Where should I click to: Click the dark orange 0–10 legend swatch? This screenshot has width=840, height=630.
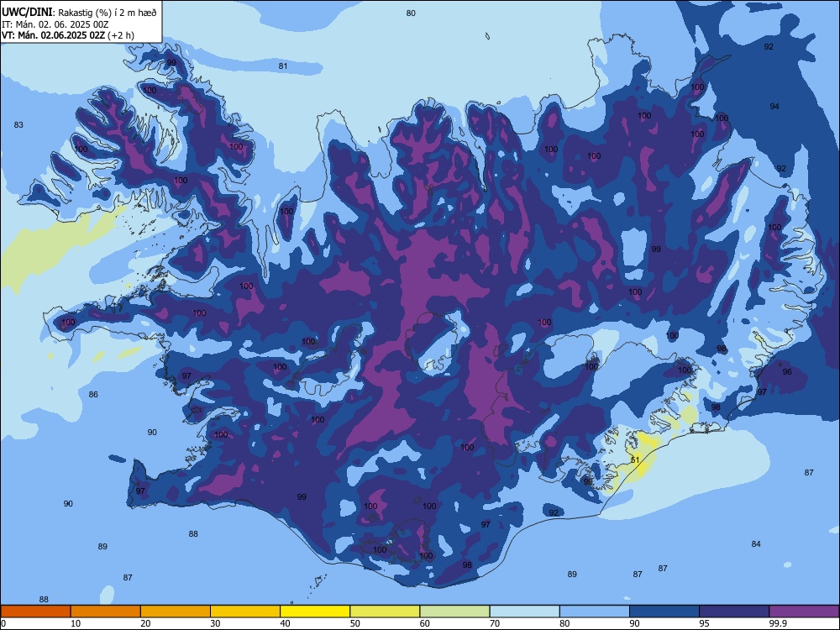(x=35, y=612)
